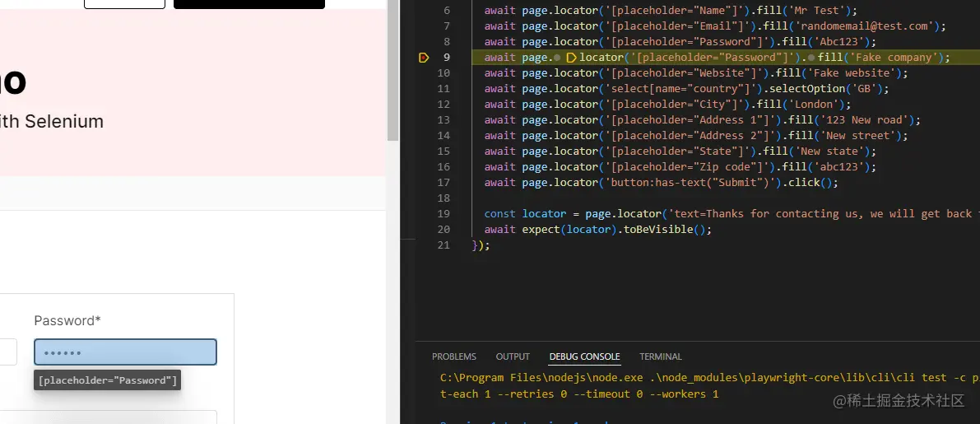Viewport: 980px width, 424px height.
Task: Click the browser page vertical scrollbar thumb
Action: point(393,70)
